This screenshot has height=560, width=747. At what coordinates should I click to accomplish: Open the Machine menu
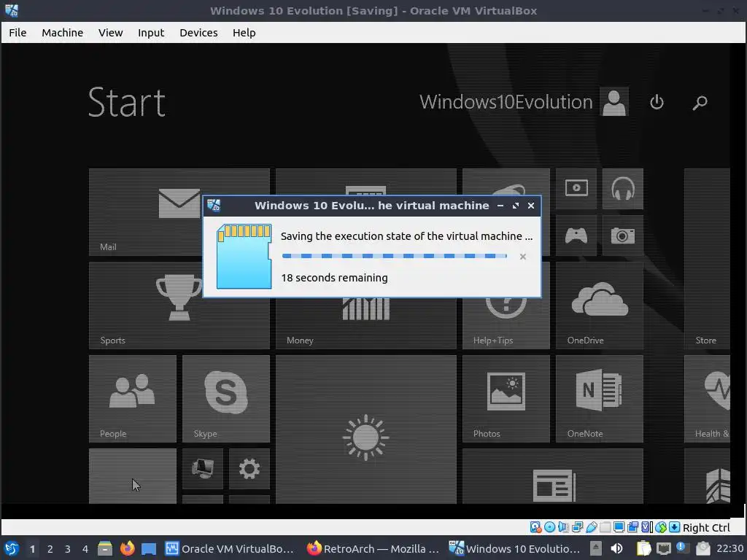pyautogui.click(x=63, y=32)
